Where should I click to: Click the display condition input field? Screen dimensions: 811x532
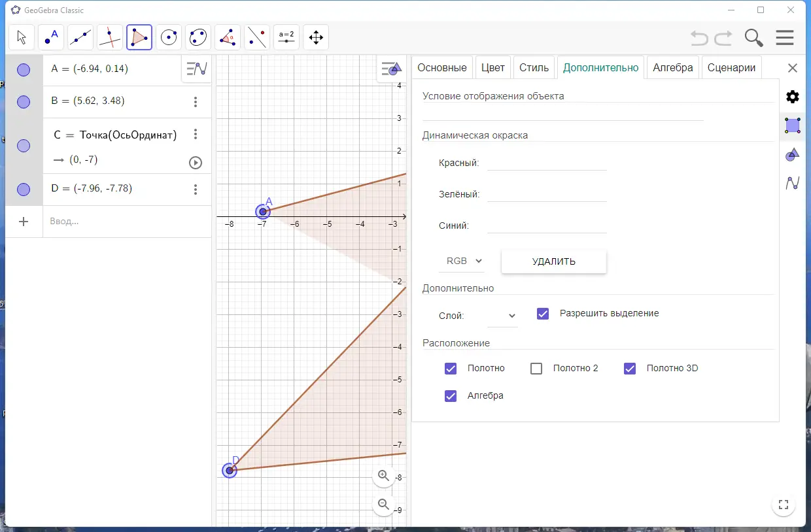[x=563, y=113]
